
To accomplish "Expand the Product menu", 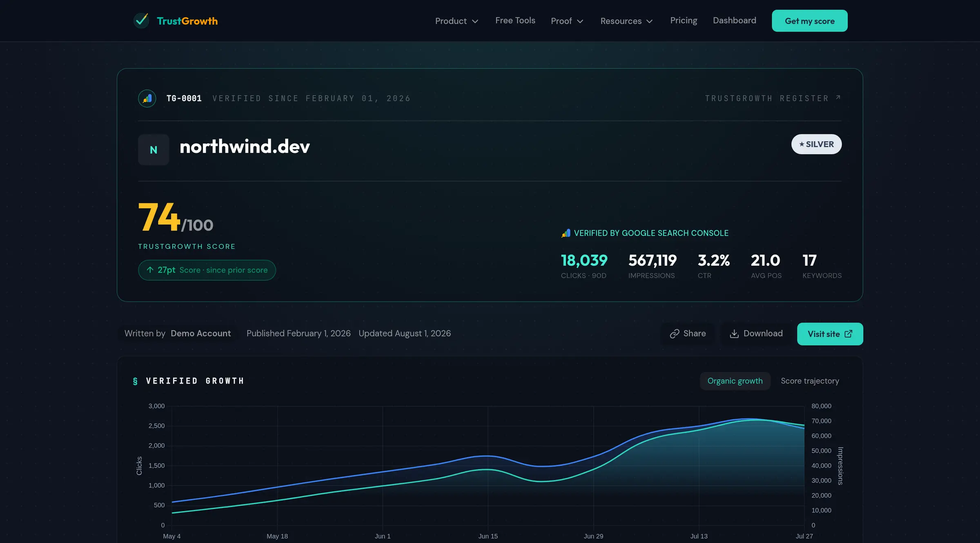I will tap(457, 21).
